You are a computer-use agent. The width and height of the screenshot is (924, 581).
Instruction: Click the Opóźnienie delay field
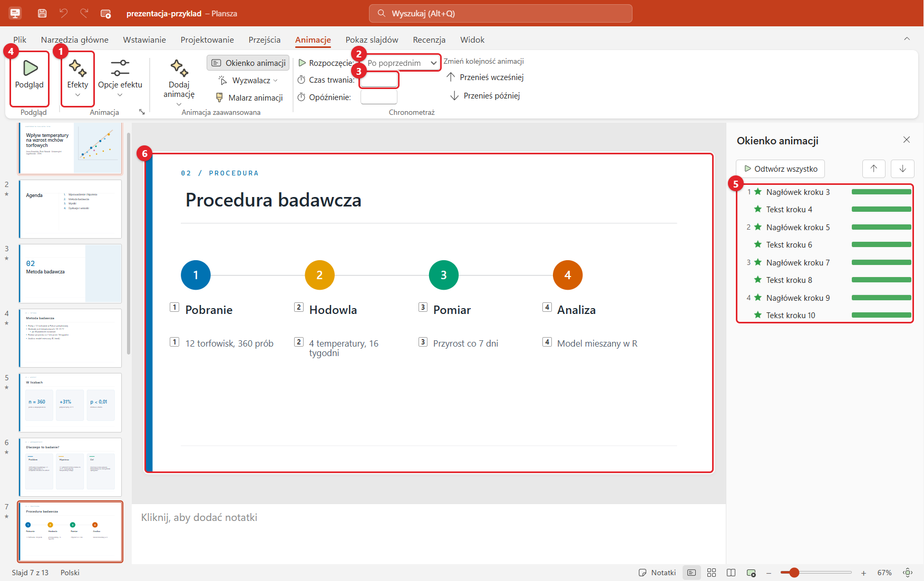(x=378, y=97)
